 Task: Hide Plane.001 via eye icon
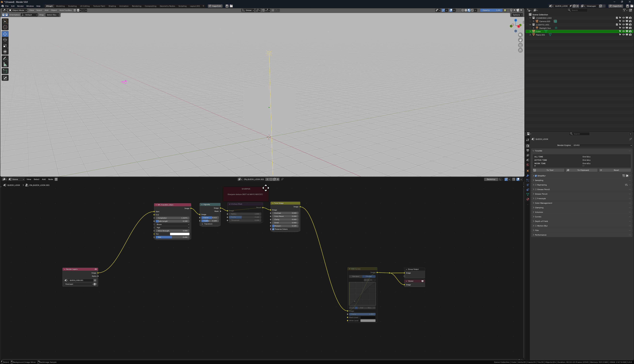tap(623, 35)
